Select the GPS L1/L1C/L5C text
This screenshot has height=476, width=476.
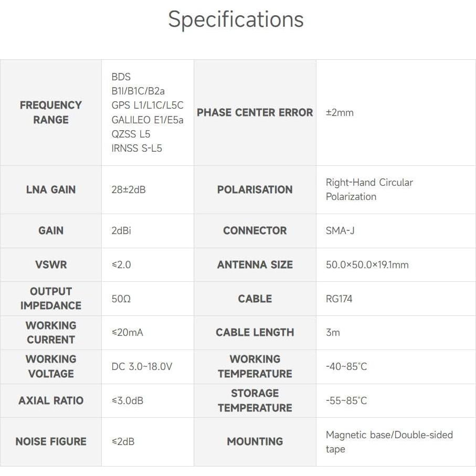point(147,105)
